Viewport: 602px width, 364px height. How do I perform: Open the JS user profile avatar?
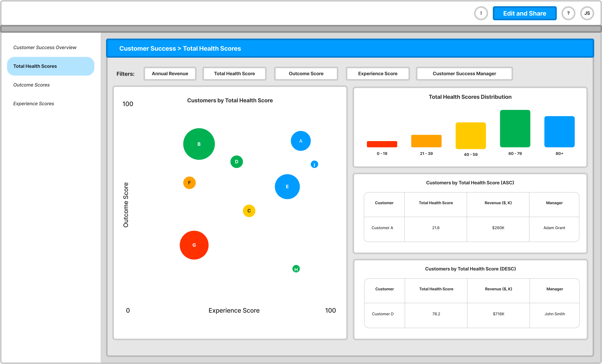[587, 13]
